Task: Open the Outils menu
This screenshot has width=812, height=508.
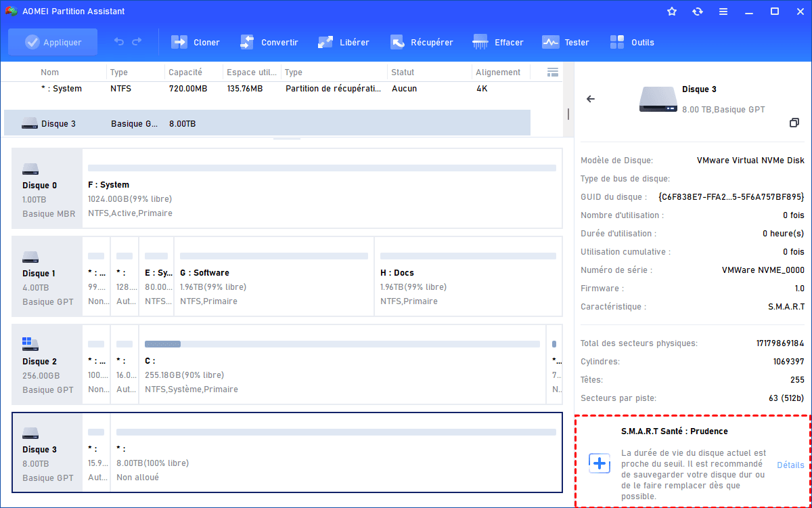Action: pos(617,42)
